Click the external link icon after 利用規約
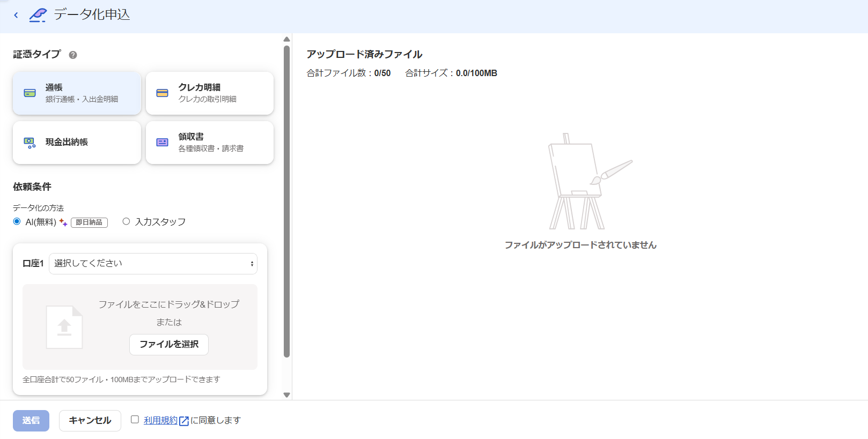 183,421
